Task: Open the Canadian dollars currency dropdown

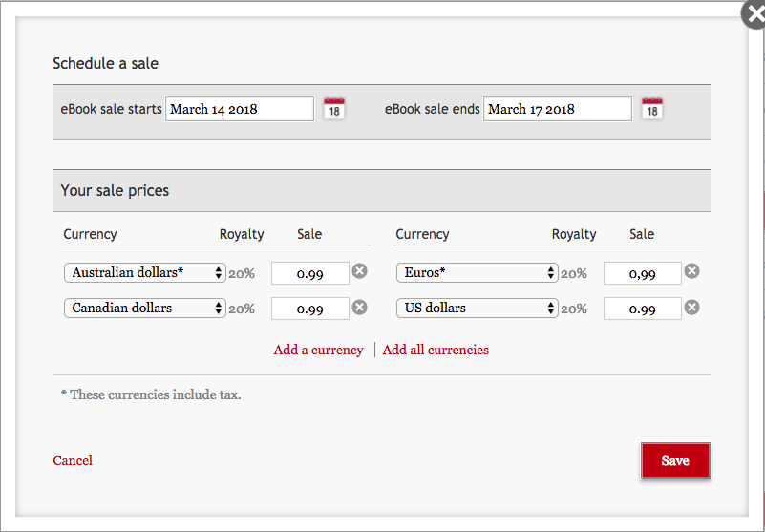Action: [x=144, y=309]
